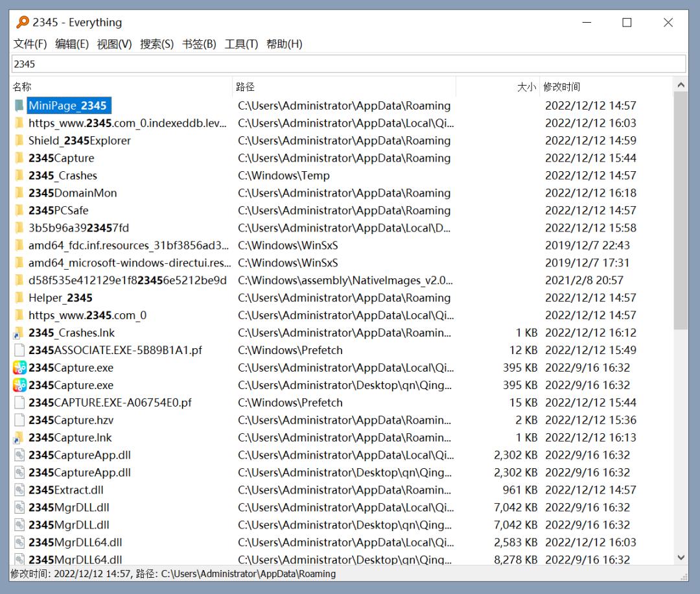Click DLL icon of 2345MgrDLL.dll in Desktop row
Screen dimensions: 700x594
(x=19, y=525)
